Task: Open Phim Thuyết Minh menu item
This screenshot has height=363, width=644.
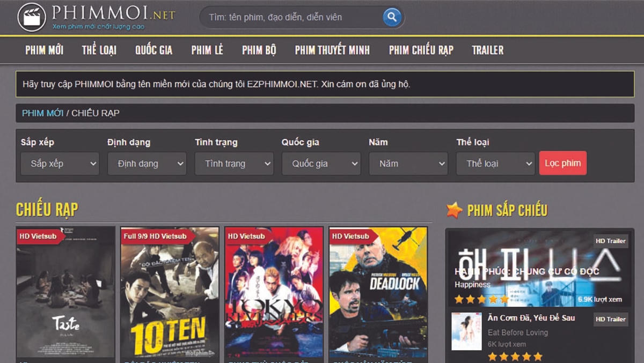Action: (332, 50)
